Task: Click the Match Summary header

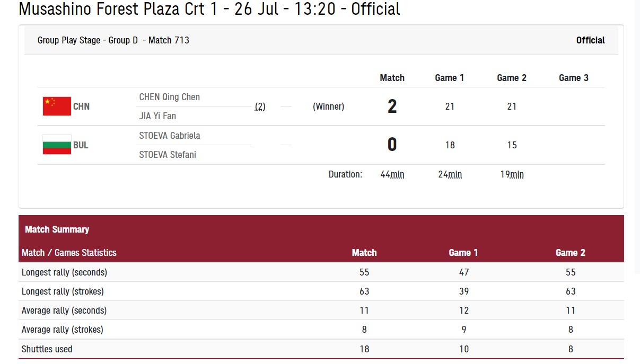Action: [x=57, y=229]
